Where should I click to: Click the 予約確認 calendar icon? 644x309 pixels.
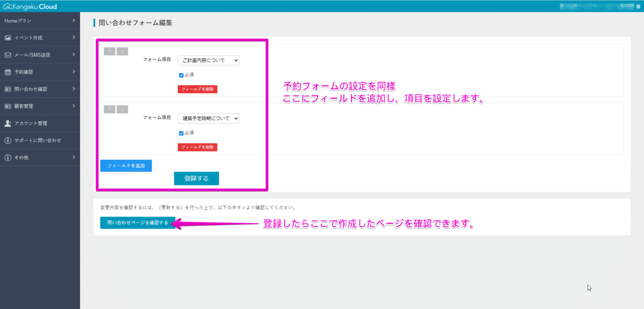[8, 71]
